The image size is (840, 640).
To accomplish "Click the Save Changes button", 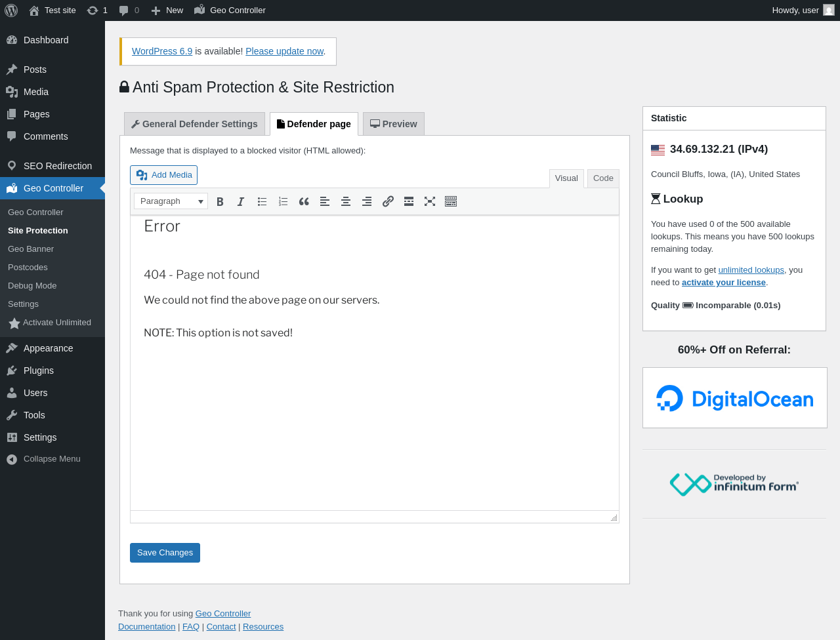I will point(165,553).
